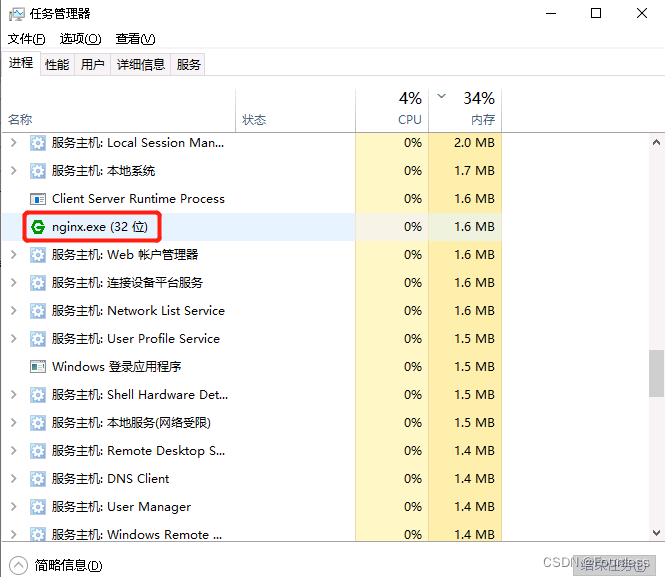Click gear icon of Network List Service
Image resolution: width=665 pixels, height=577 pixels.
[38, 311]
